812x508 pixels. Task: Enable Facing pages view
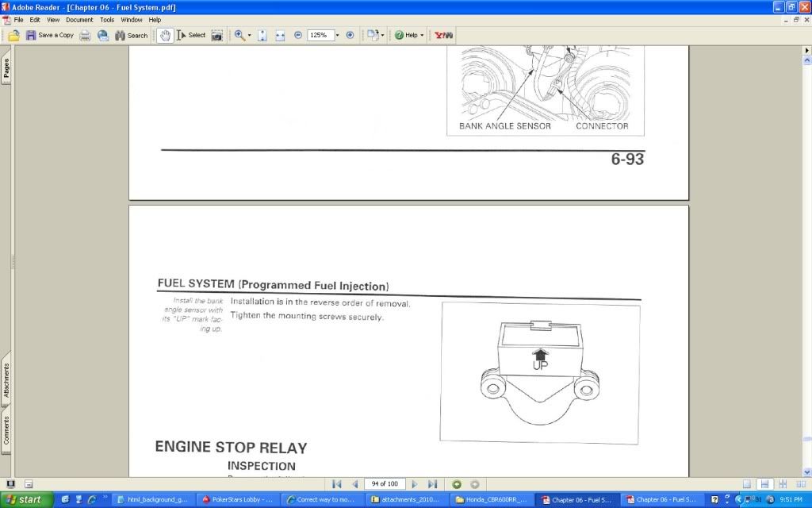[x=802, y=483]
